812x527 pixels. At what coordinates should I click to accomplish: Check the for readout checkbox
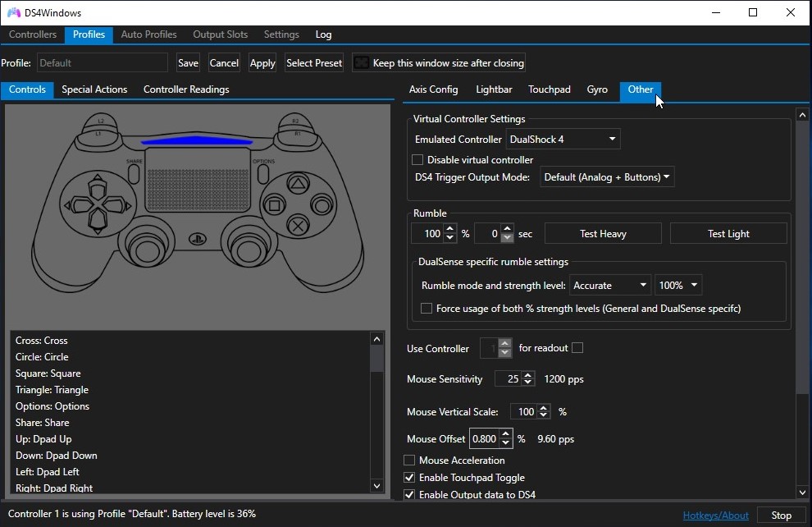[x=577, y=348]
